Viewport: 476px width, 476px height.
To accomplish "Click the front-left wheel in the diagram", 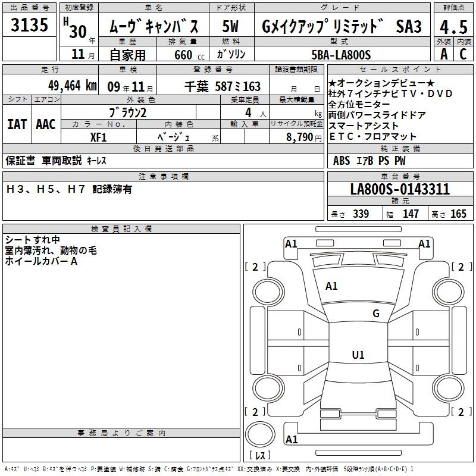I will click(268, 292).
